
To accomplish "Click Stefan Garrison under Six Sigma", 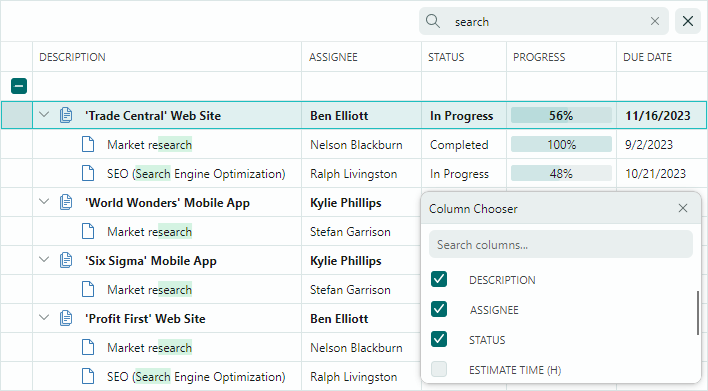I will click(x=350, y=289).
